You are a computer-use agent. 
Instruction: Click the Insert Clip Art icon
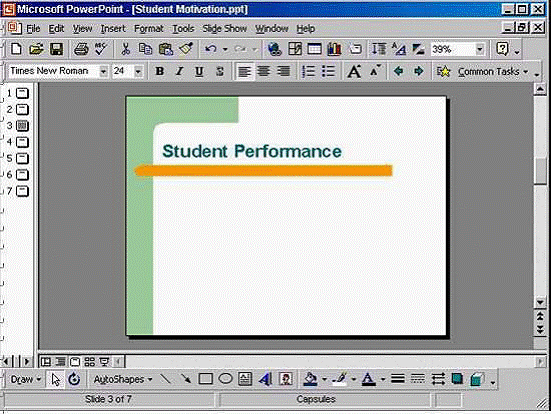tap(286, 379)
